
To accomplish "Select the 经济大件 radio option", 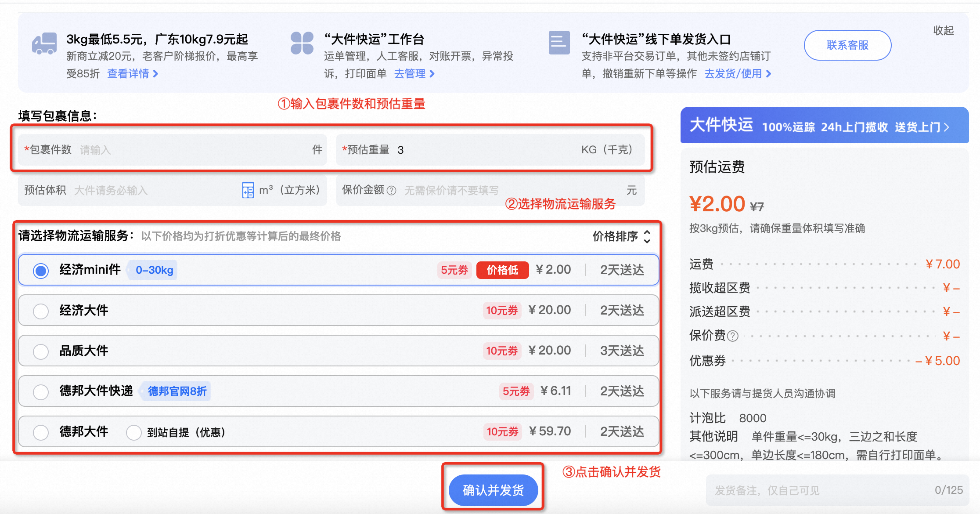I will (41, 311).
